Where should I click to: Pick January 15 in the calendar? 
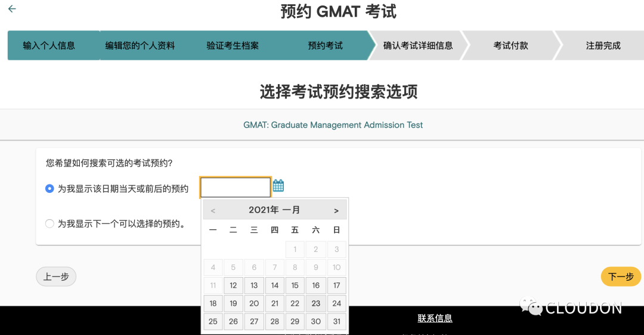pos(295,285)
